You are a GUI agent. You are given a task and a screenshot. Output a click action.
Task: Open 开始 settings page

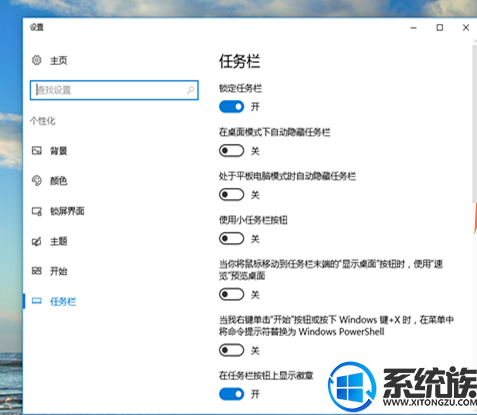pos(59,271)
